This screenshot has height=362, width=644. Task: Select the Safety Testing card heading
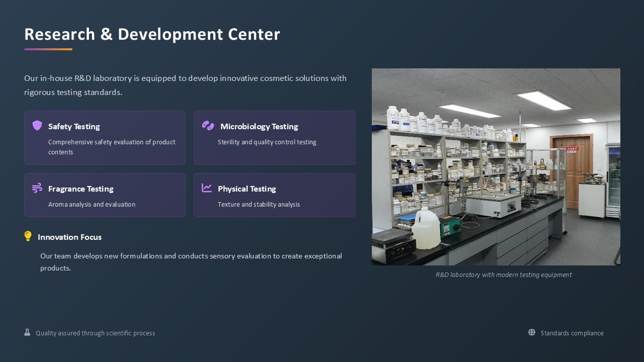(x=74, y=126)
